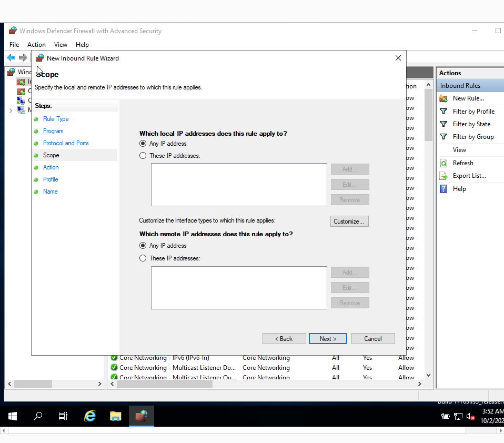Click the Export List icon
The height and width of the screenshot is (443, 504).
(443, 176)
